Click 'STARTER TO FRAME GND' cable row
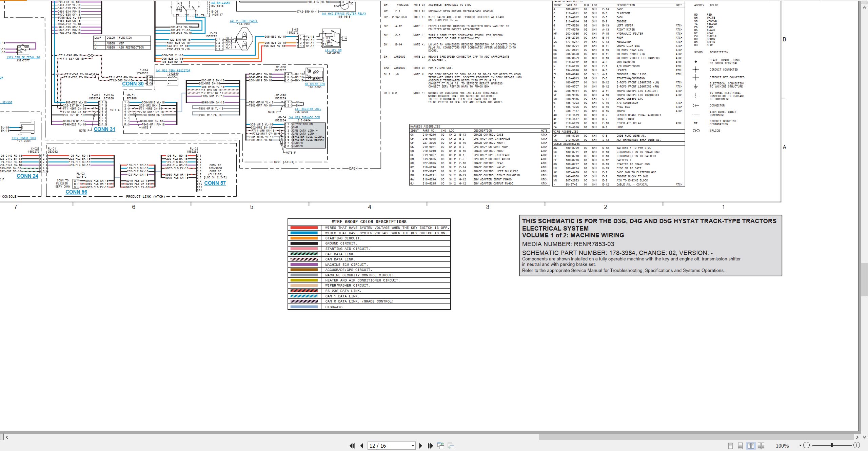The image size is (868, 451). pos(619,164)
